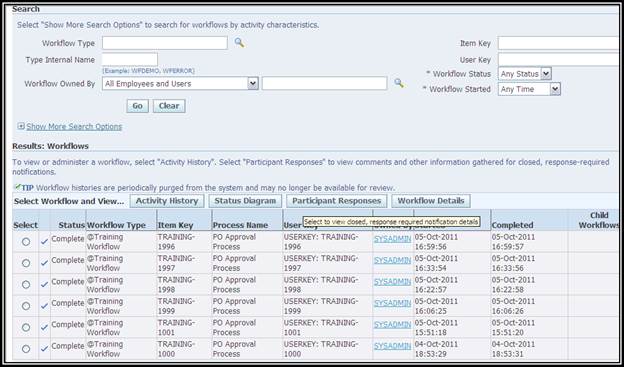Screen dimensions: 624x367
Task: Open the Workflow Owned By dropdown
Action: click(180, 84)
